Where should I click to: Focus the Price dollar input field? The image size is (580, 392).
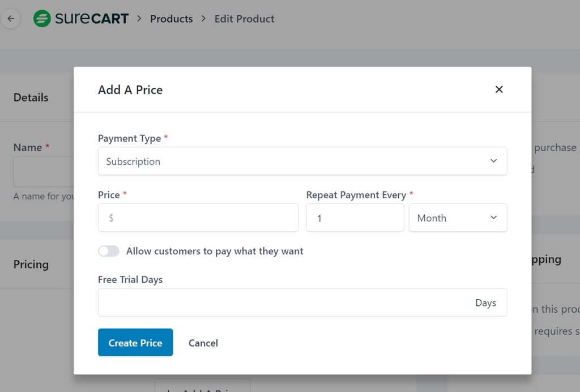click(198, 218)
